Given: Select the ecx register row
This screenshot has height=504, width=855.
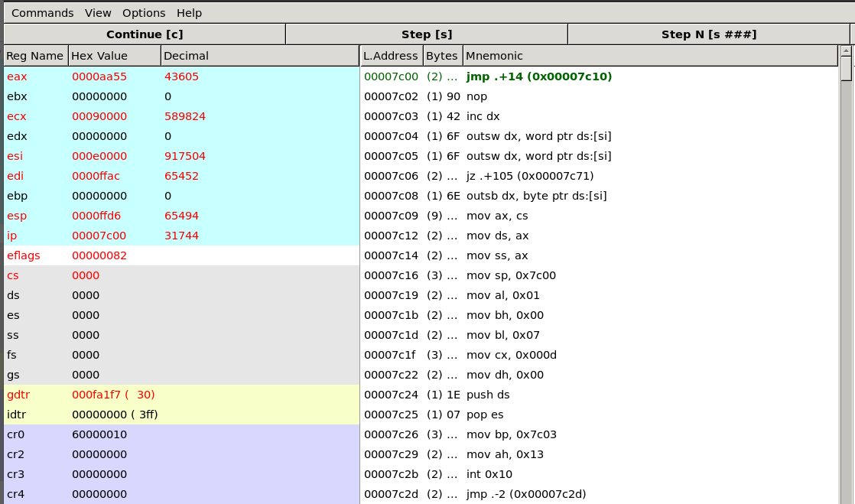Looking at the screenshot, I should 181,116.
